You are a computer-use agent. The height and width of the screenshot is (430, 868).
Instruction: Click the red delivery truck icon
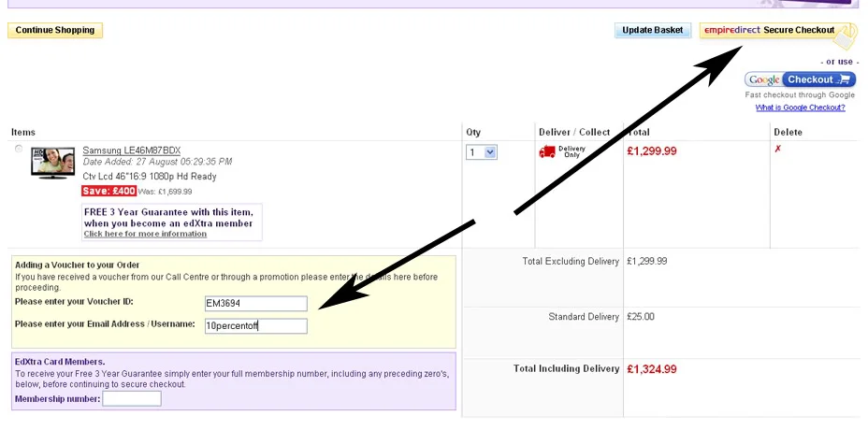547,151
